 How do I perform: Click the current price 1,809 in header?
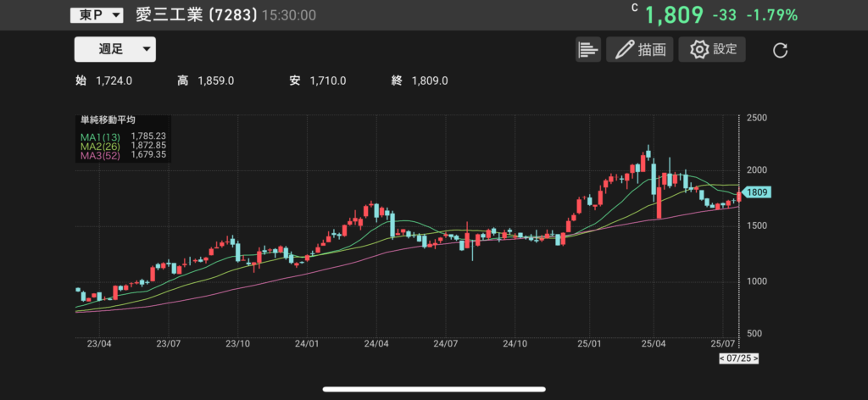674,15
